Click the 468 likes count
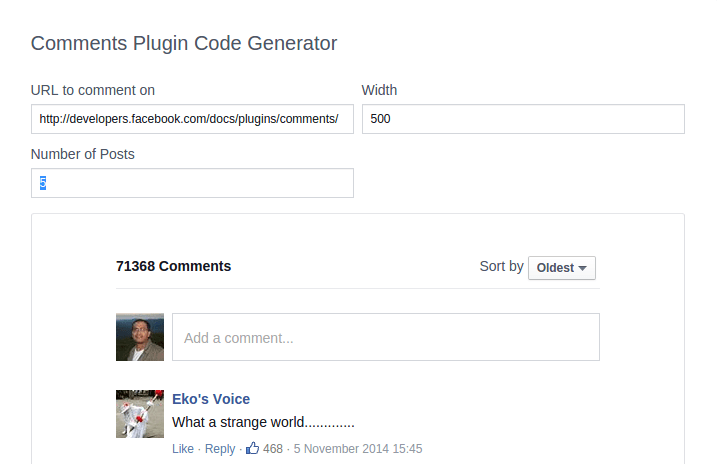The height and width of the screenshot is (464, 717). click(x=273, y=449)
